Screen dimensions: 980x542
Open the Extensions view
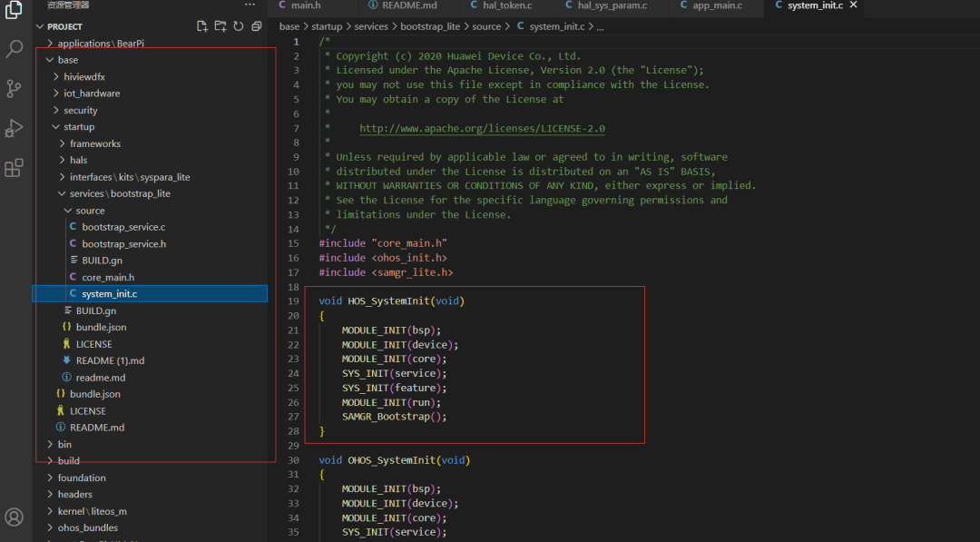pyautogui.click(x=14, y=168)
